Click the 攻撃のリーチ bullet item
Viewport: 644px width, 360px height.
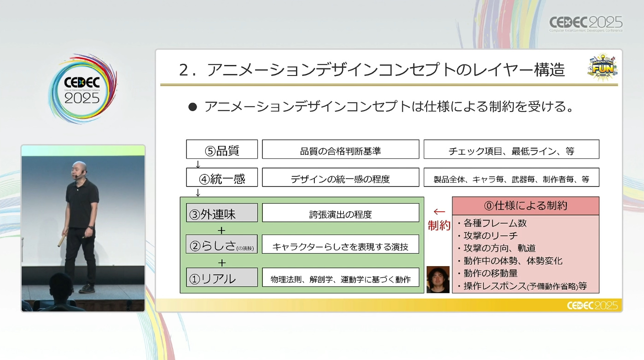pyautogui.click(x=490, y=236)
